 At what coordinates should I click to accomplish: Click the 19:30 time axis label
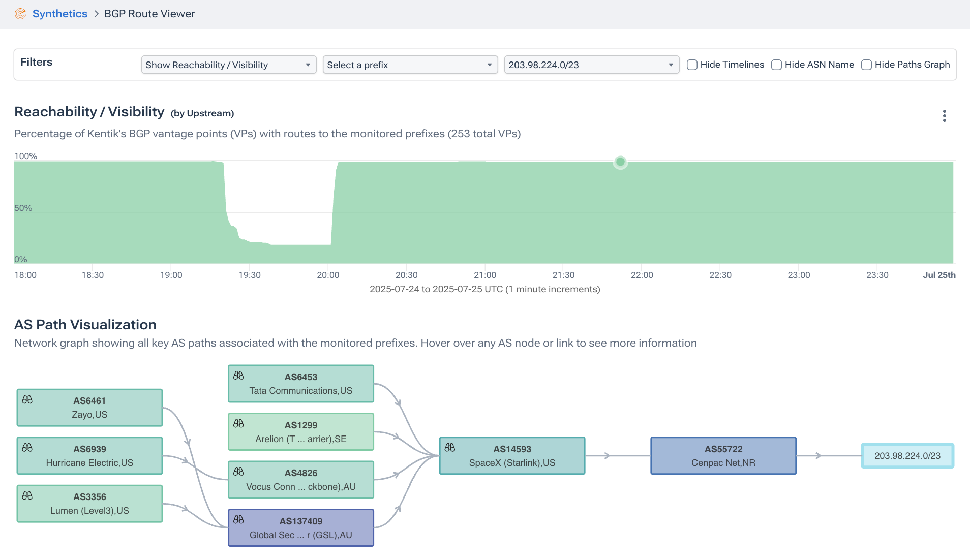coord(250,275)
